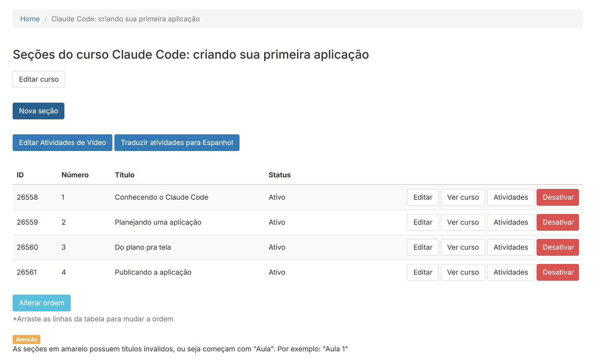Image resolution: width=601 pixels, height=364 pixels.
Task: Desativar section Conhecendo o Claude Code
Action: click(558, 197)
